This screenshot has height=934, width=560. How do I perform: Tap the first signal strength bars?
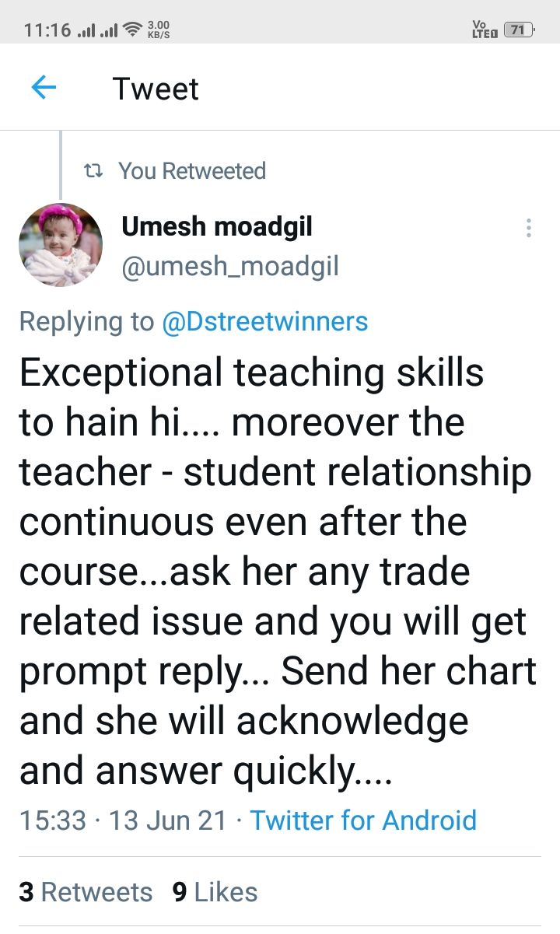[89, 31]
